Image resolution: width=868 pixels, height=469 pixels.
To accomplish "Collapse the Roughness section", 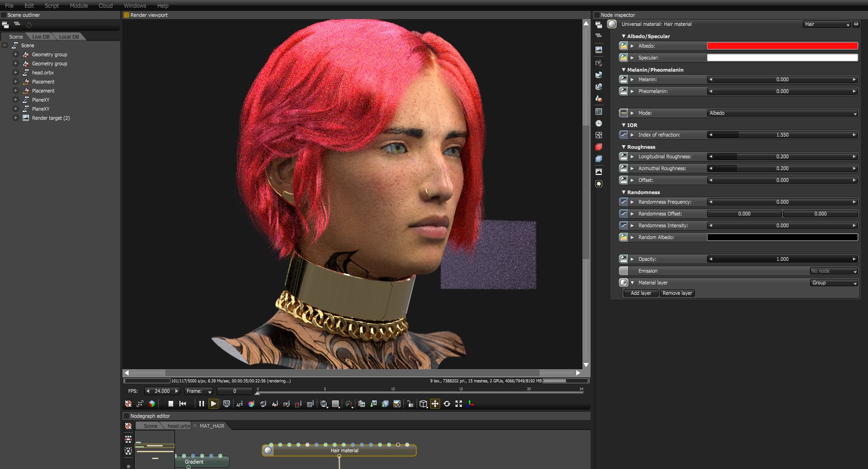I will click(x=624, y=147).
